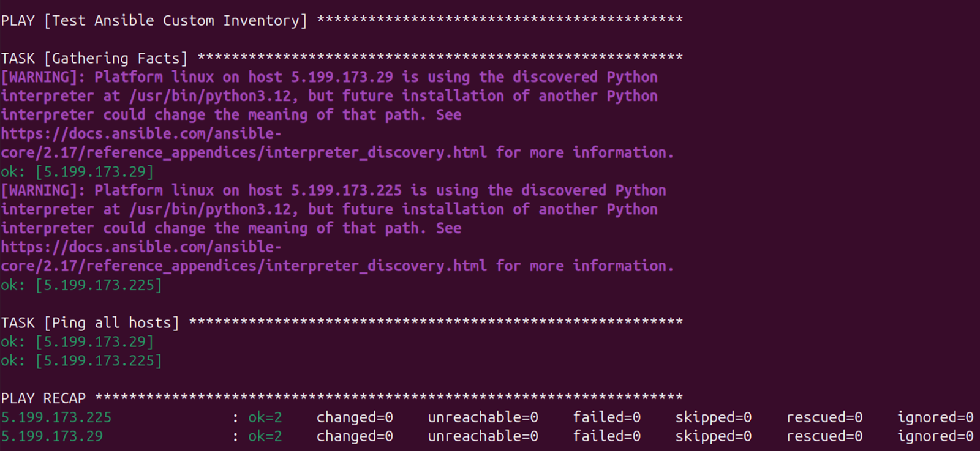Click the PLAY [Test Ansible Custom Inventory] header
Viewport: 980px width, 451px height.
click(154, 21)
